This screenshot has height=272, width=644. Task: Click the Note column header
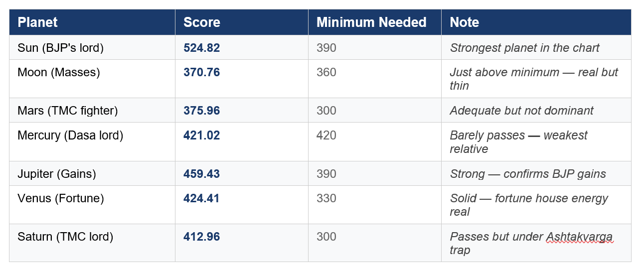[x=465, y=22]
